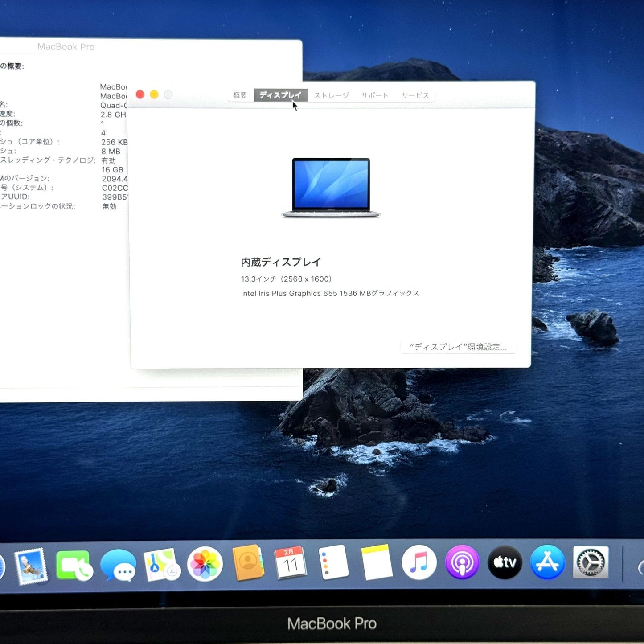Close the About This Mac window
The width and height of the screenshot is (644, 644).
[140, 94]
